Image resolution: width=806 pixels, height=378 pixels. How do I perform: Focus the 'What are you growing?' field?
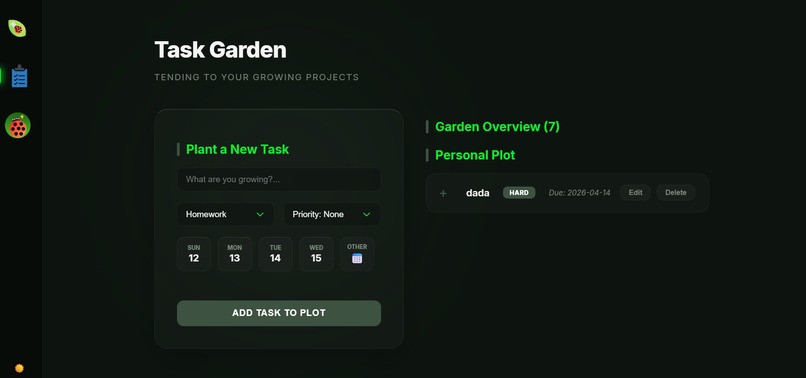[279, 179]
